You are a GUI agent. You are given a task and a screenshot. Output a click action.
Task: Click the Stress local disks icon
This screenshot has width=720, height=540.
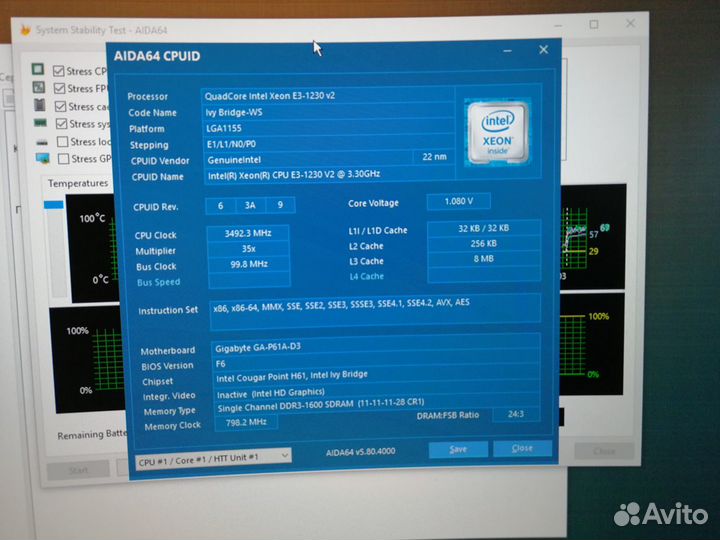pyautogui.click(x=42, y=142)
